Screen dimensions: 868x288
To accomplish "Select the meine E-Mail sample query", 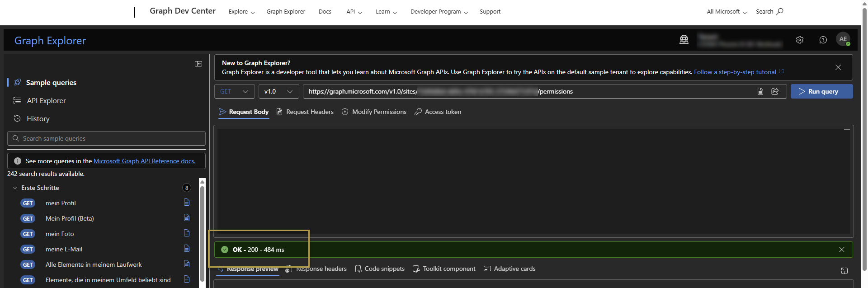I will [x=64, y=249].
